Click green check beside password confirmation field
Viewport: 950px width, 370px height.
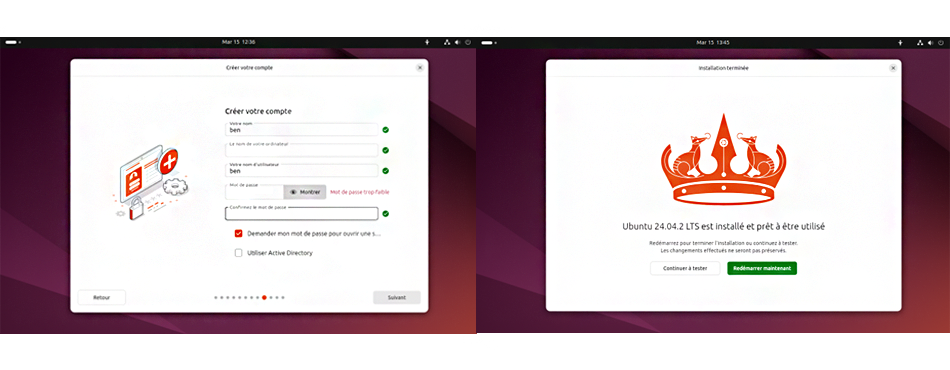click(x=385, y=214)
